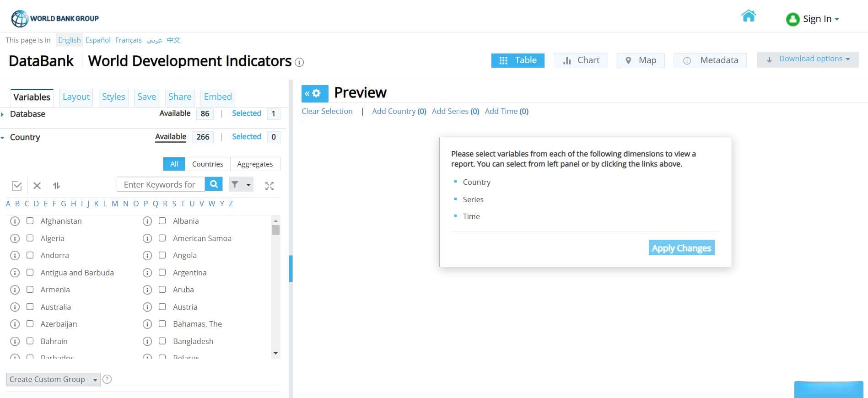Screen dimensions: 868x398
Task: Click the Add Time (0) link
Action: (507, 111)
